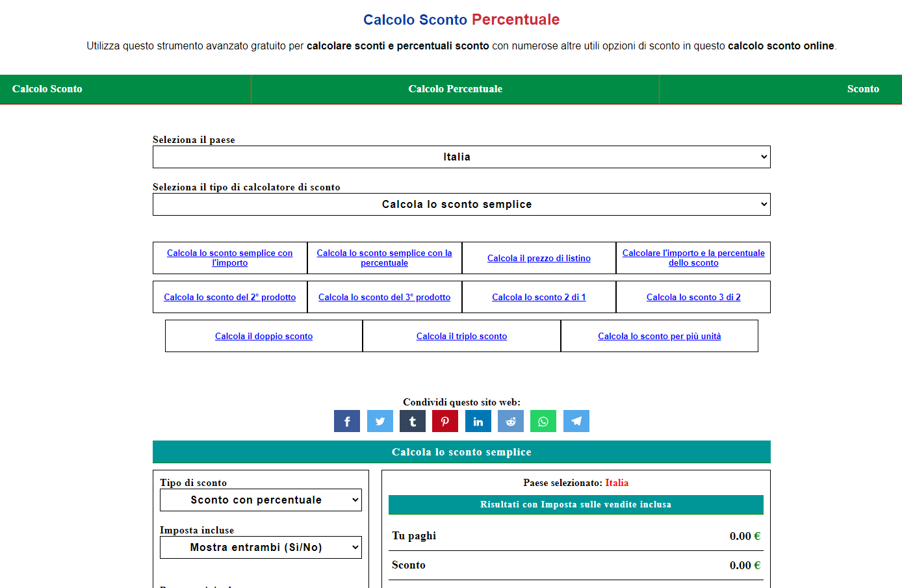Share via Telegram icon
902x588 pixels.
tap(576, 421)
